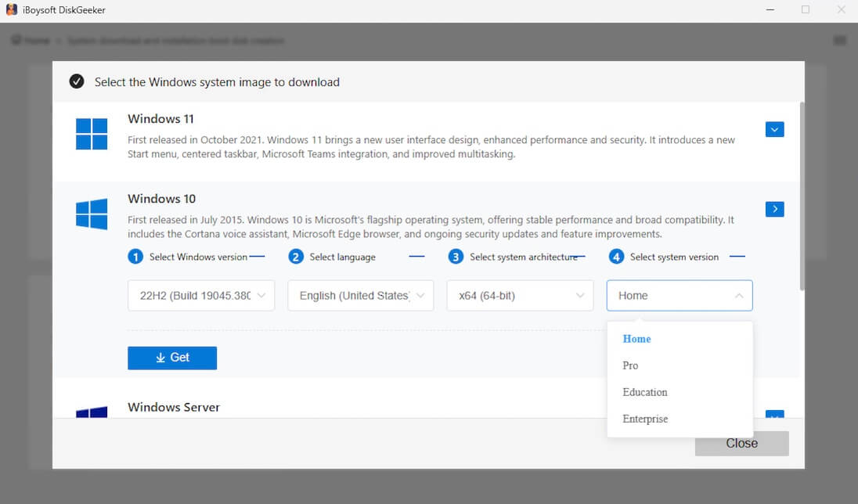
Task: Click the Select Windows version step label
Action: [198, 257]
